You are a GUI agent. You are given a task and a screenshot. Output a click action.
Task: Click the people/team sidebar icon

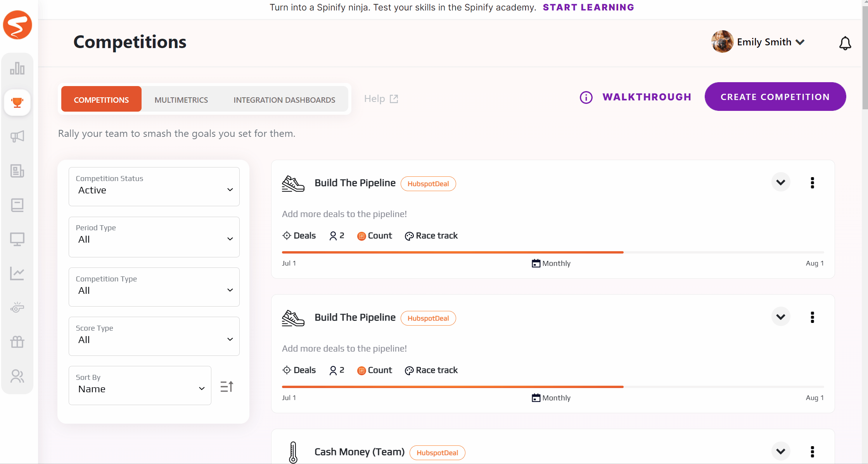[17, 376]
